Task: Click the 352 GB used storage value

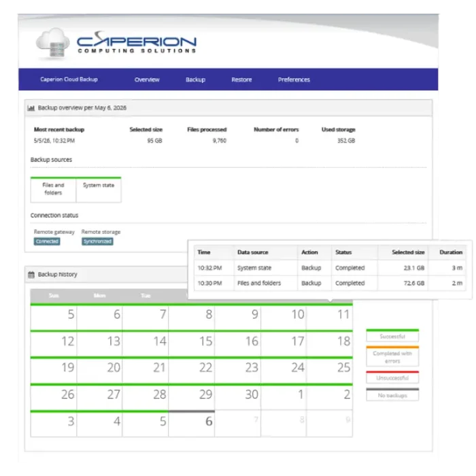Action: 346,141
